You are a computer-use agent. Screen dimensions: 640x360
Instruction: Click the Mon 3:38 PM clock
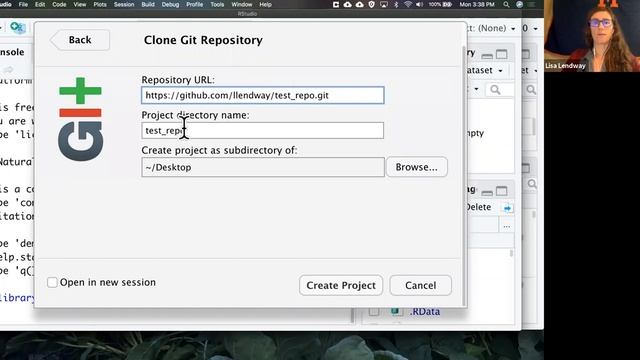tap(477, 4)
